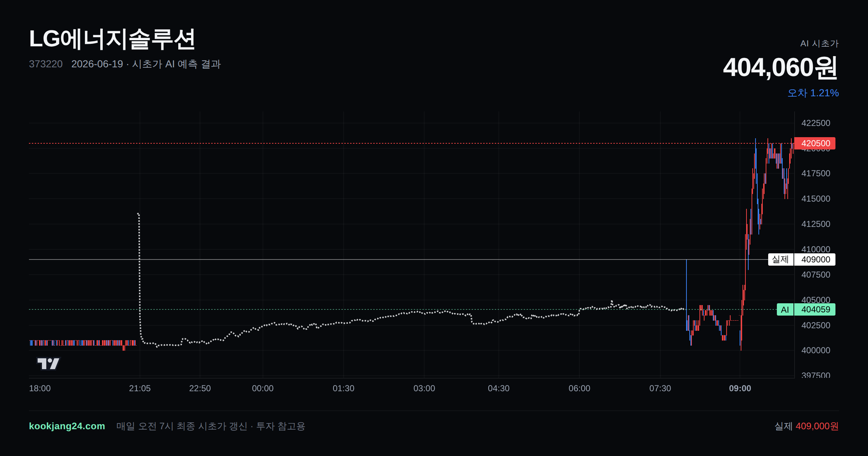The height and width of the screenshot is (456, 868).
Task: Click the 400000 price axis value
Action: (x=816, y=350)
